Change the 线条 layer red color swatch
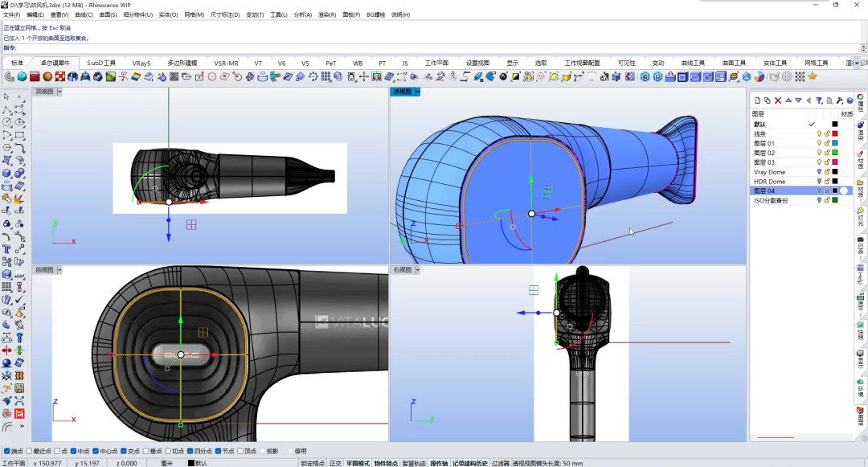This screenshot has height=467, width=868. click(x=835, y=134)
